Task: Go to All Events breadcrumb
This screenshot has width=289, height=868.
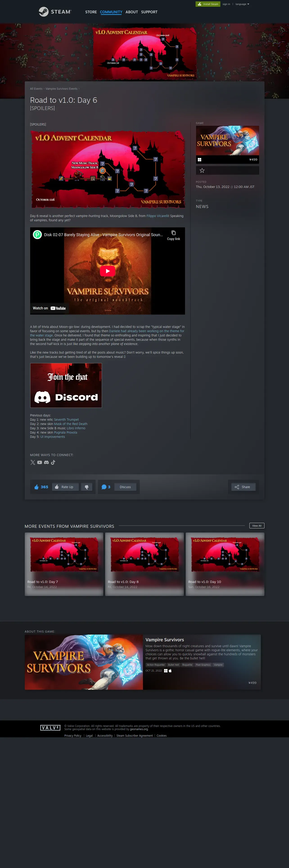Action: point(36,89)
